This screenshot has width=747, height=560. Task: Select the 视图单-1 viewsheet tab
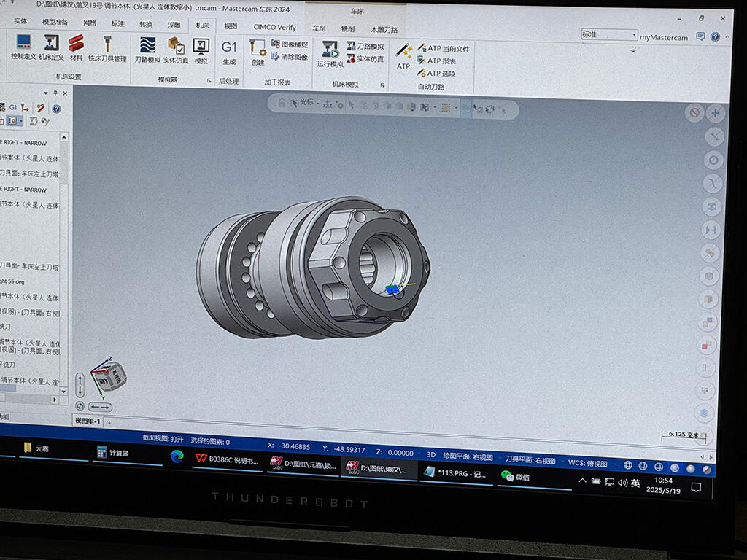coord(88,421)
